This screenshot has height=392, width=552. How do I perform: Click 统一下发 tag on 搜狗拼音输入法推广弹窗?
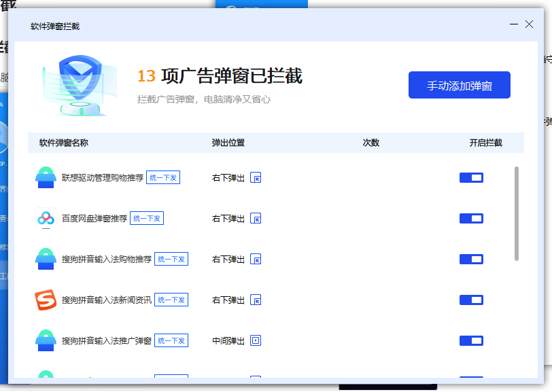[x=171, y=340]
